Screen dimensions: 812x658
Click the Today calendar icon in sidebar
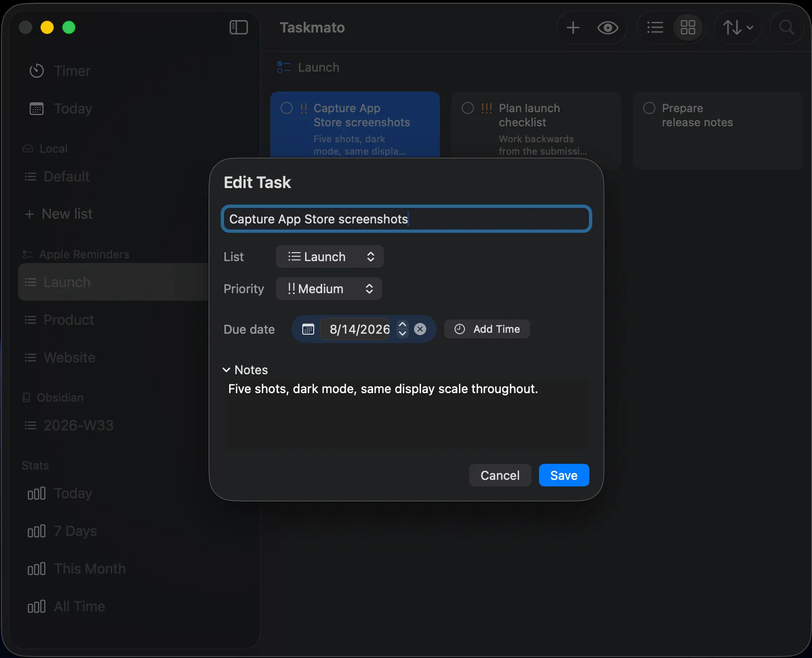(37, 109)
